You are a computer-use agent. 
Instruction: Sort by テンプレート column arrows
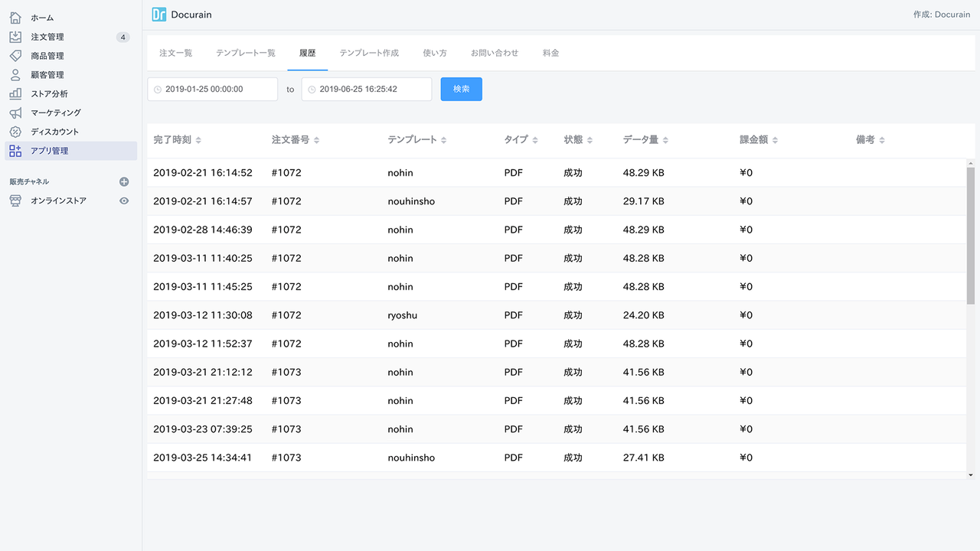point(443,140)
